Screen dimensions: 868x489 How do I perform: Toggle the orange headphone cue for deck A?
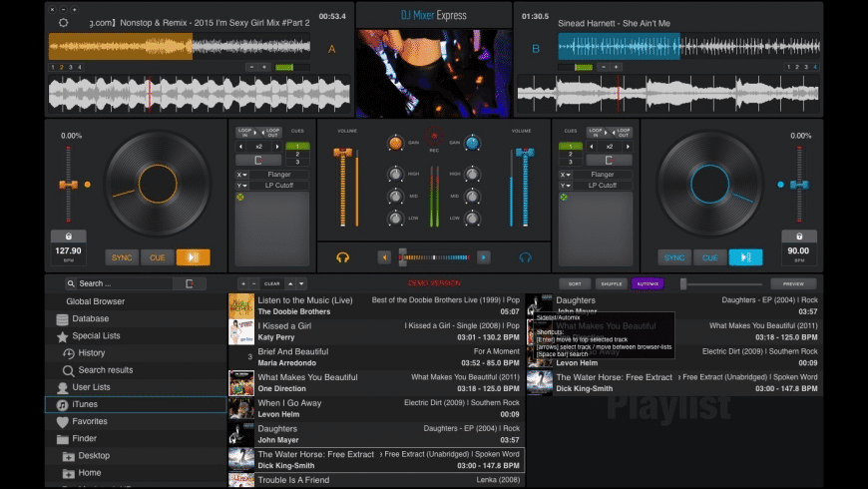coord(342,257)
